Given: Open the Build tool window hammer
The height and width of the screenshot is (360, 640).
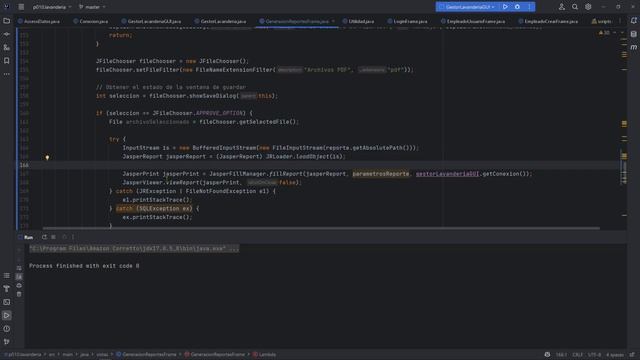Looking at the screenshot, I should [x=7, y=289].
